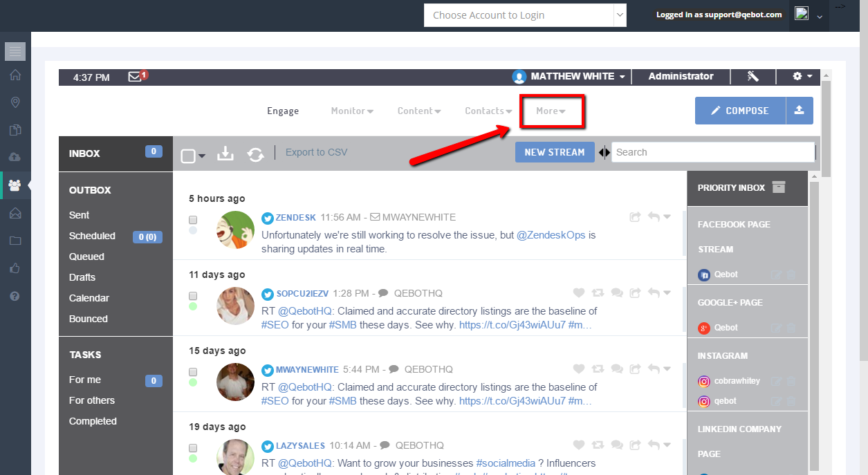This screenshot has width=868, height=475.
Task: Check the box for the ZENDESK message
Action: tap(193, 219)
